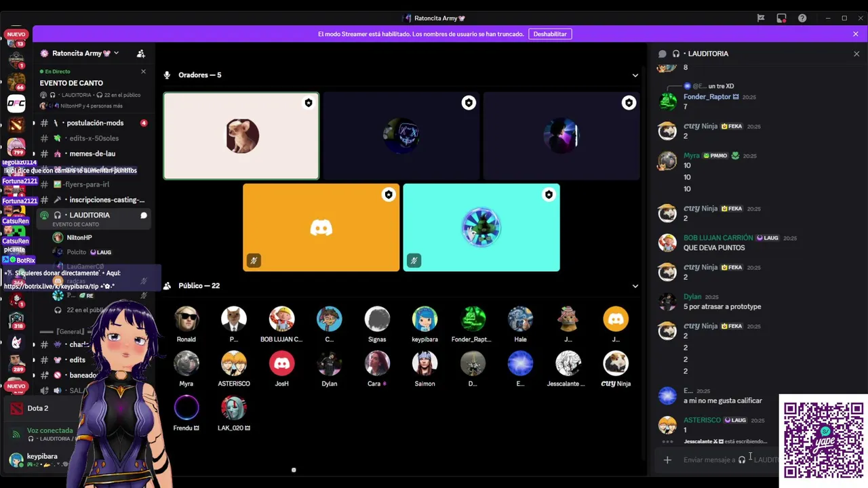Click "a mi no me gusta calificar" message
The image size is (868, 488).
point(723,401)
